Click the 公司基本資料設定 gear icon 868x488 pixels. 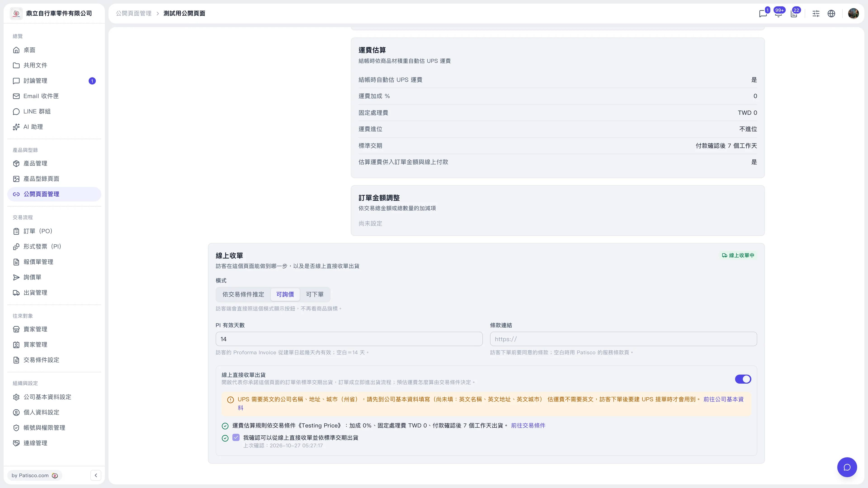(16, 397)
